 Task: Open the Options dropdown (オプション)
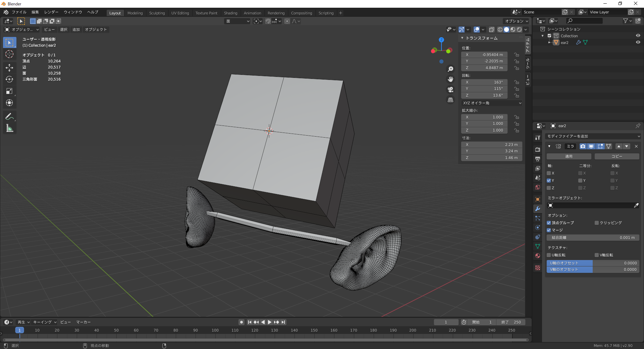click(516, 21)
